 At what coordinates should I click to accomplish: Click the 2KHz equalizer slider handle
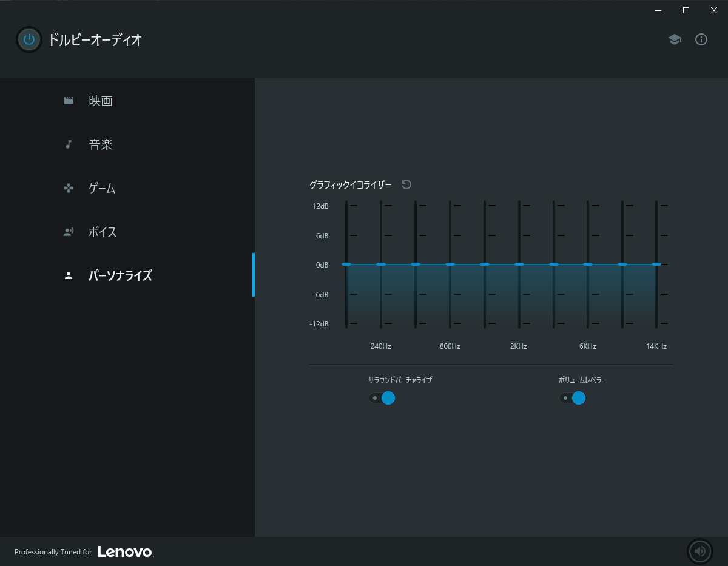coord(519,264)
